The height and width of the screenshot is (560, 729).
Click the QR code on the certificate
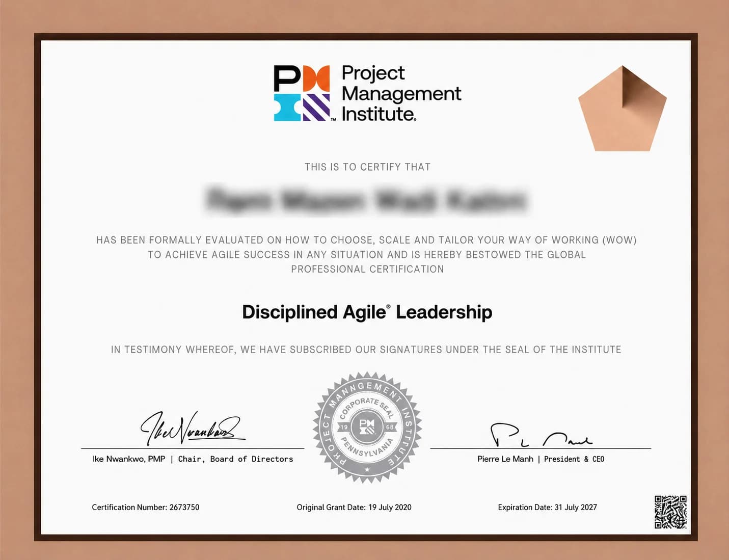click(x=670, y=512)
